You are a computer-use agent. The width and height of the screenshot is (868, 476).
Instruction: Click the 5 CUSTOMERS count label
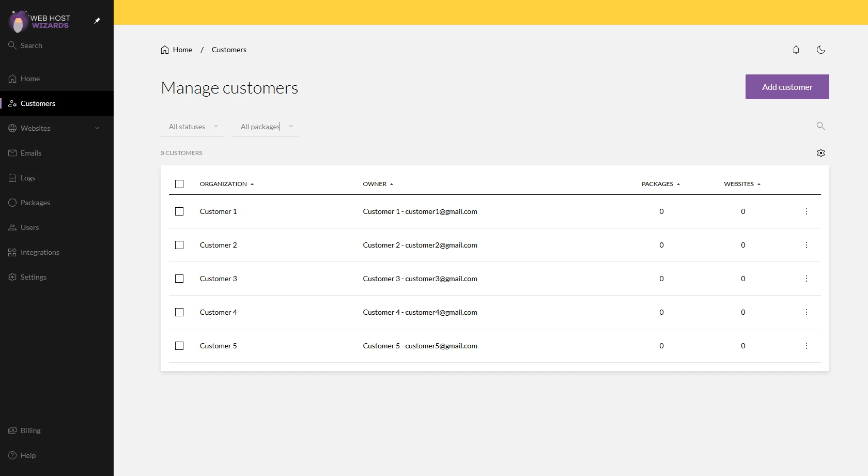pyautogui.click(x=181, y=153)
